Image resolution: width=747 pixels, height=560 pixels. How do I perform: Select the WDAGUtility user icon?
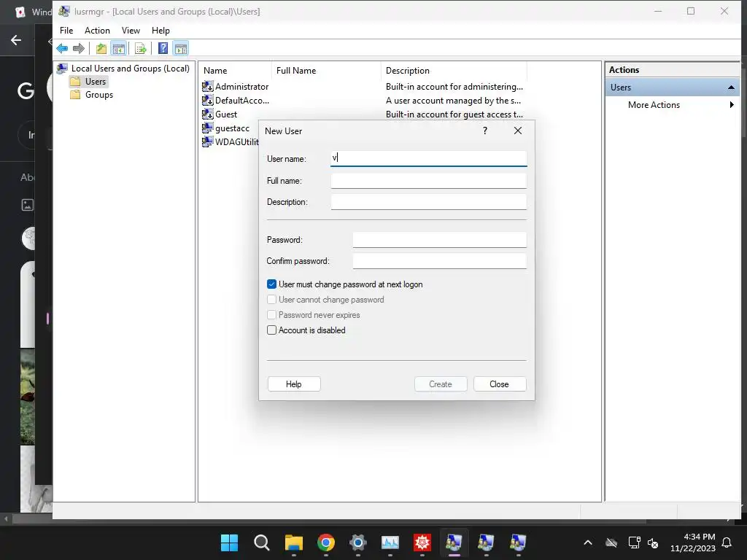tap(208, 141)
